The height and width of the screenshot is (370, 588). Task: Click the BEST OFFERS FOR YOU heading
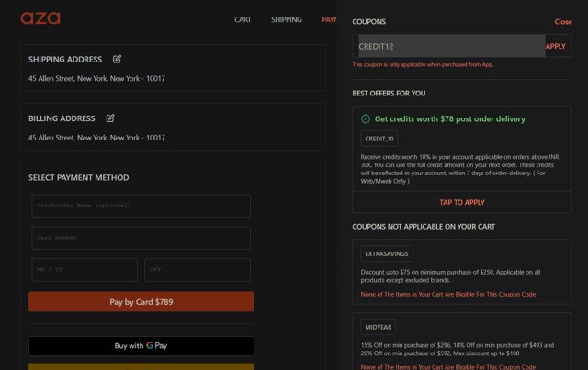[389, 94]
